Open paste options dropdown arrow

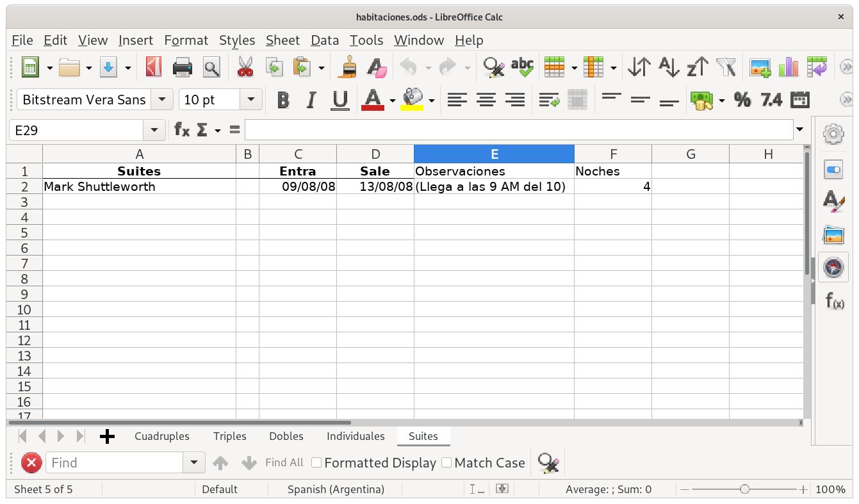click(321, 67)
